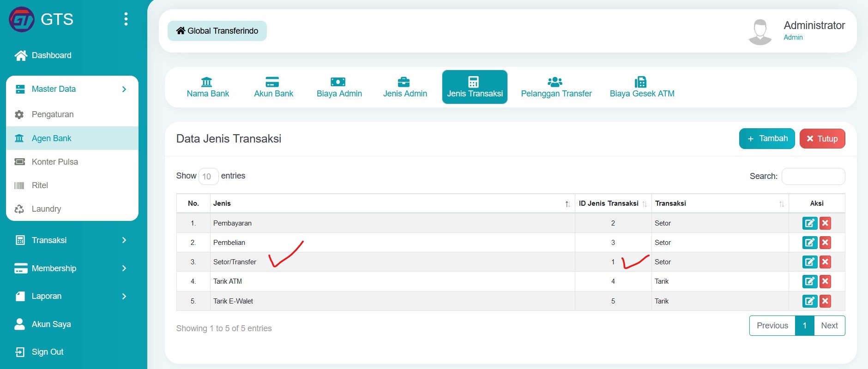Sort by Jenis column header

[392, 203]
